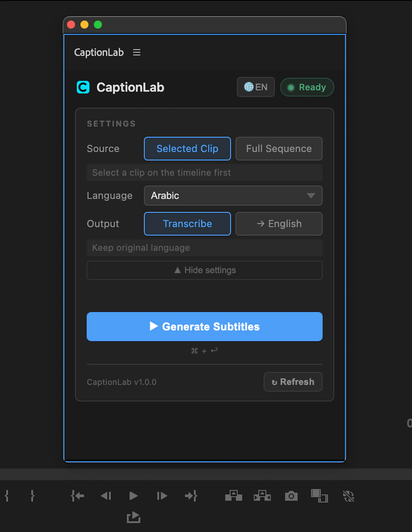
Task: Go to Out point in transport controls
Action: pyautogui.click(x=191, y=496)
